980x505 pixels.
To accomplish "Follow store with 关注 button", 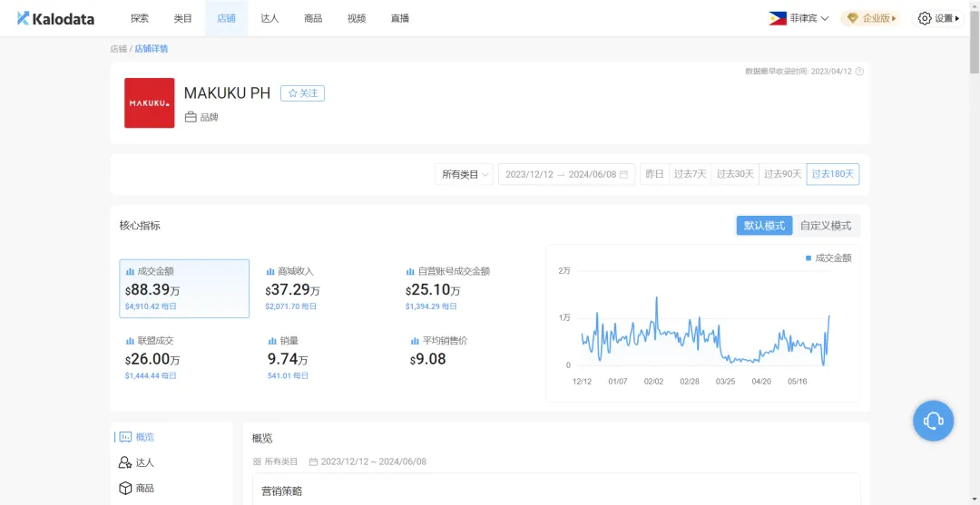I will click(x=302, y=93).
